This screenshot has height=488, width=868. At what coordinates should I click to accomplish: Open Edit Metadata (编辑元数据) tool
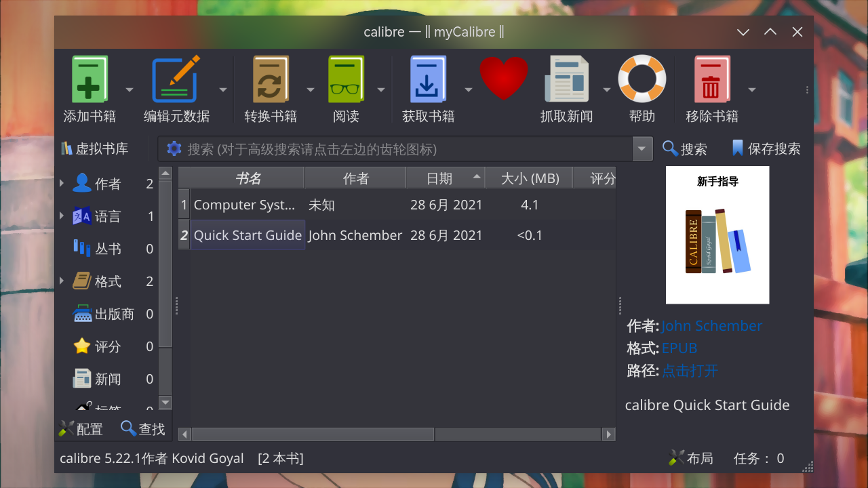pos(176,80)
